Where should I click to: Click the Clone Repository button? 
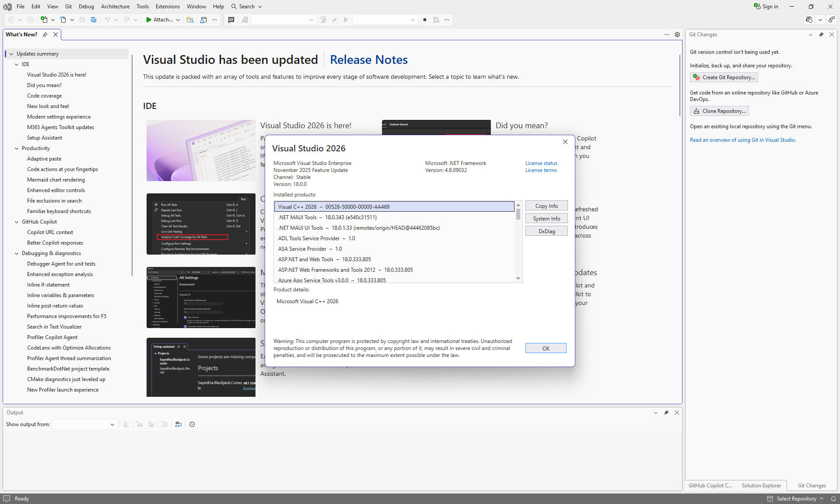[719, 111]
